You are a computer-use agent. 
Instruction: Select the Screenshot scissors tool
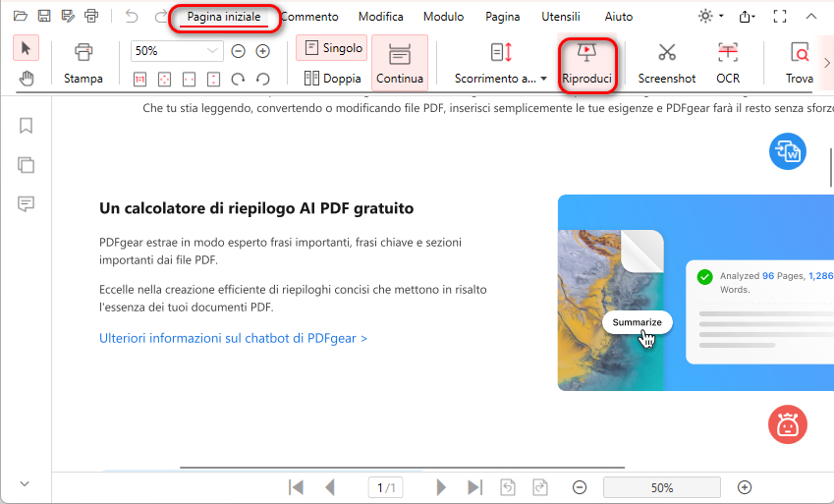(x=666, y=63)
